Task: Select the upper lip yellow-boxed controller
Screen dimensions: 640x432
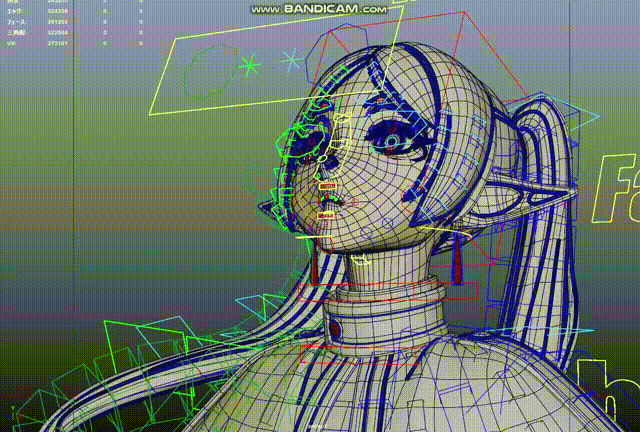Action: [x=327, y=186]
